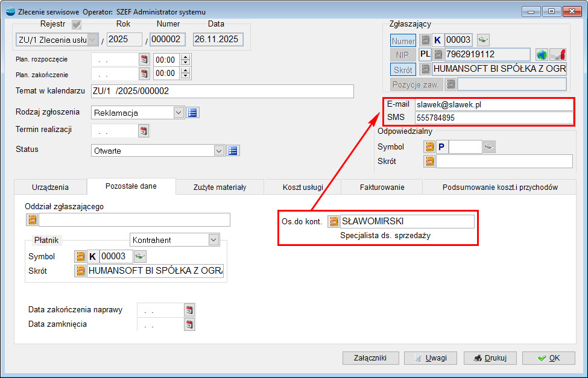This screenshot has width=588, height=378.
Task: Open calendar picker for Termin realizacji
Action: pyautogui.click(x=144, y=131)
